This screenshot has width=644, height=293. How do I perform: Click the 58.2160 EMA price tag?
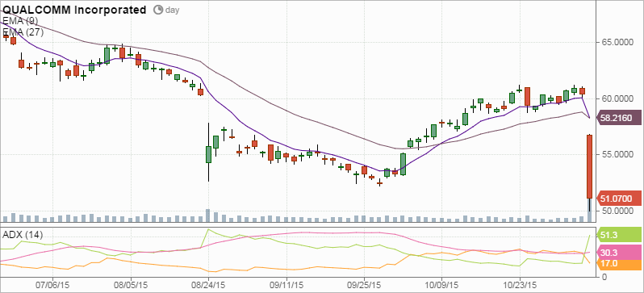pos(620,118)
